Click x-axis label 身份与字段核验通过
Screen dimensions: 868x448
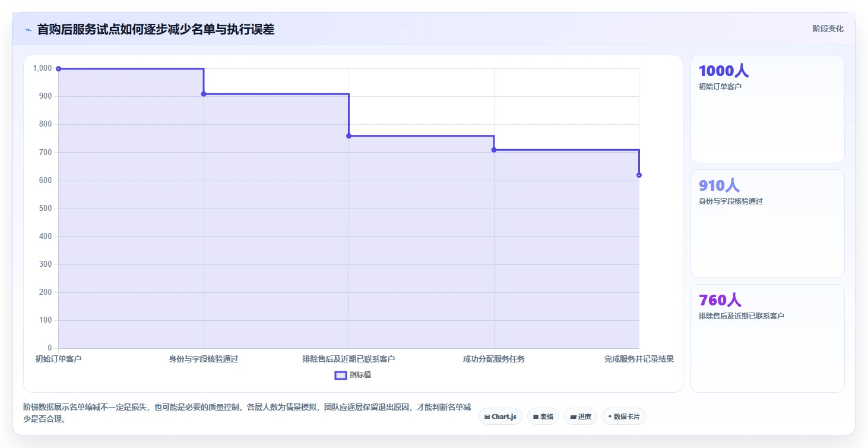coord(204,359)
